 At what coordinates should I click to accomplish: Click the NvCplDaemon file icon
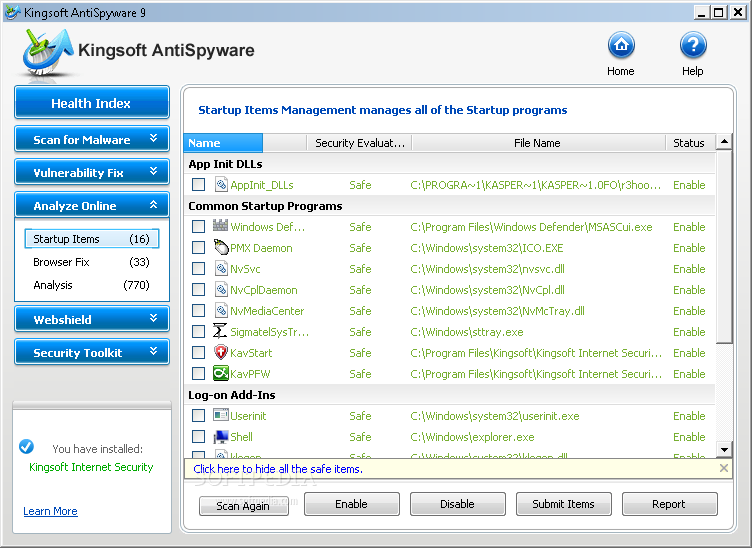[221, 290]
